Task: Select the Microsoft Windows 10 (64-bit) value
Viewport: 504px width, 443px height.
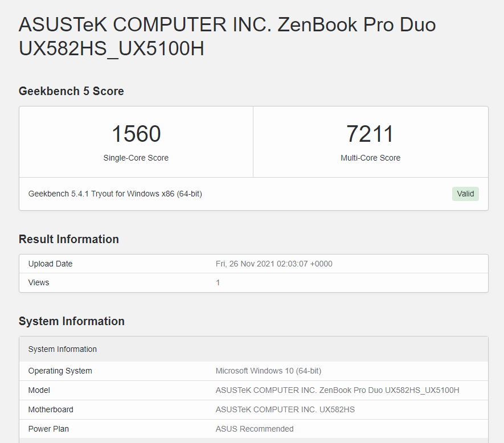Action: coord(268,371)
